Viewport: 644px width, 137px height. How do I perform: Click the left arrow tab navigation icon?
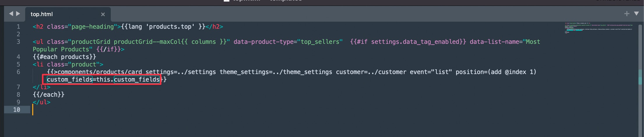pyautogui.click(x=11, y=14)
